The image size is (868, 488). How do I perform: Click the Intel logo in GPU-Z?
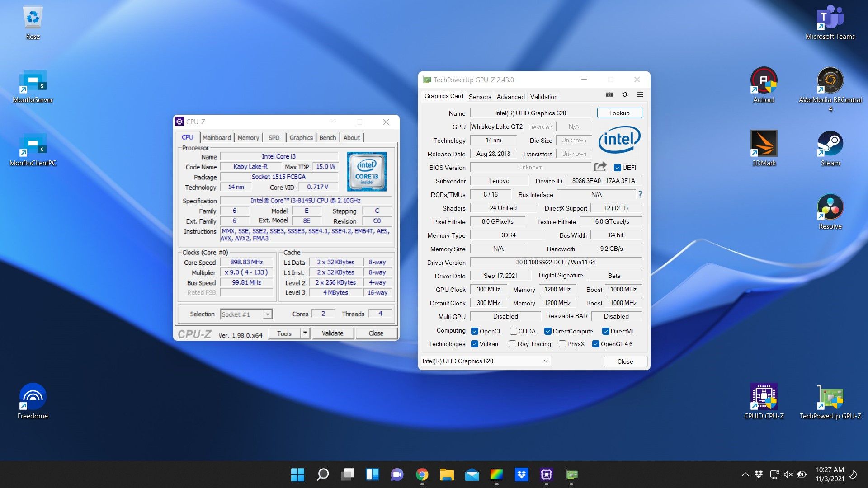pyautogui.click(x=619, y=140)
